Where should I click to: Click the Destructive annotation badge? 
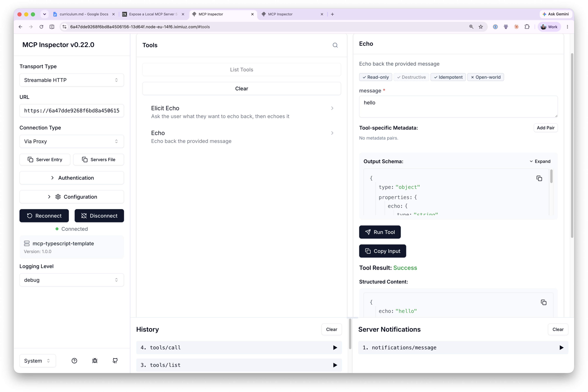click(411, 77)
